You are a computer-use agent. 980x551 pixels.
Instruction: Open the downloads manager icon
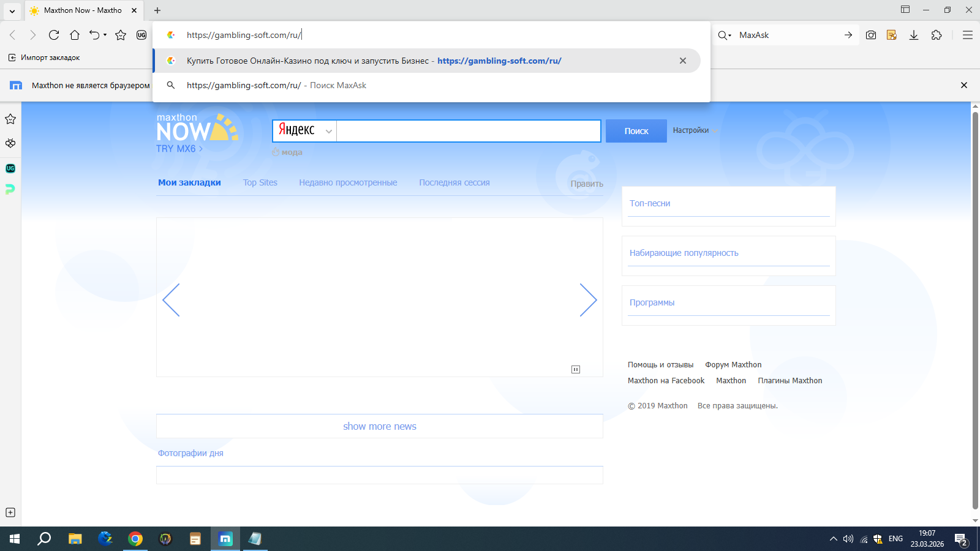coord(914,35)
